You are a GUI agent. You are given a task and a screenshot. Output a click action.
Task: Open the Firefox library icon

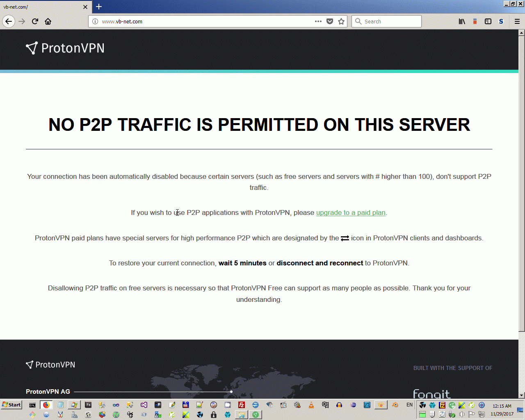click(x=462, y=21)
